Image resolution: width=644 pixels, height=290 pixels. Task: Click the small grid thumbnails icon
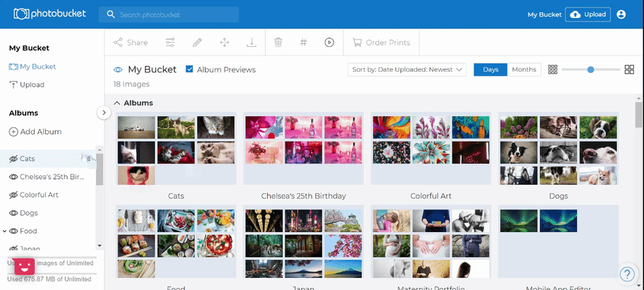tap(553, 69)
